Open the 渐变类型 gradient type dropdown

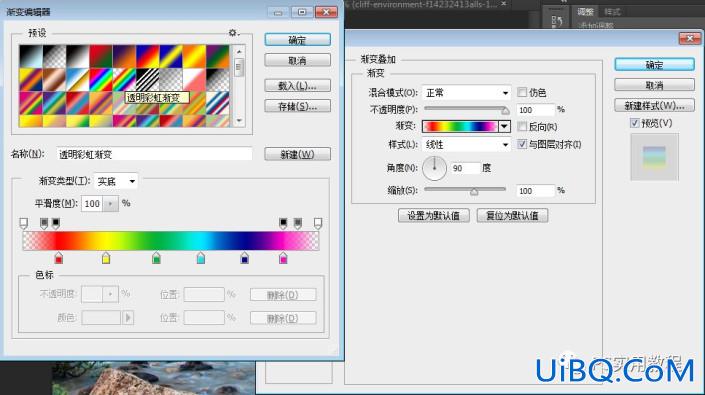(116, 181)
